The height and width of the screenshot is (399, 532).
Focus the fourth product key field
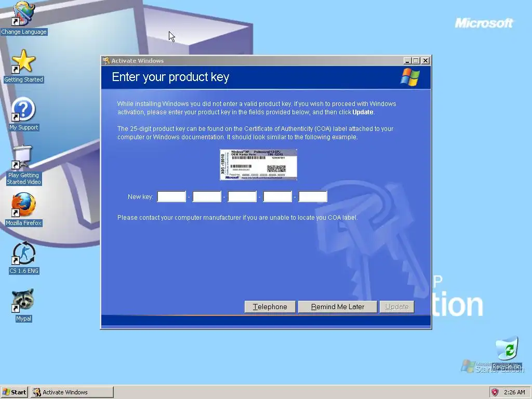point(277,196)
